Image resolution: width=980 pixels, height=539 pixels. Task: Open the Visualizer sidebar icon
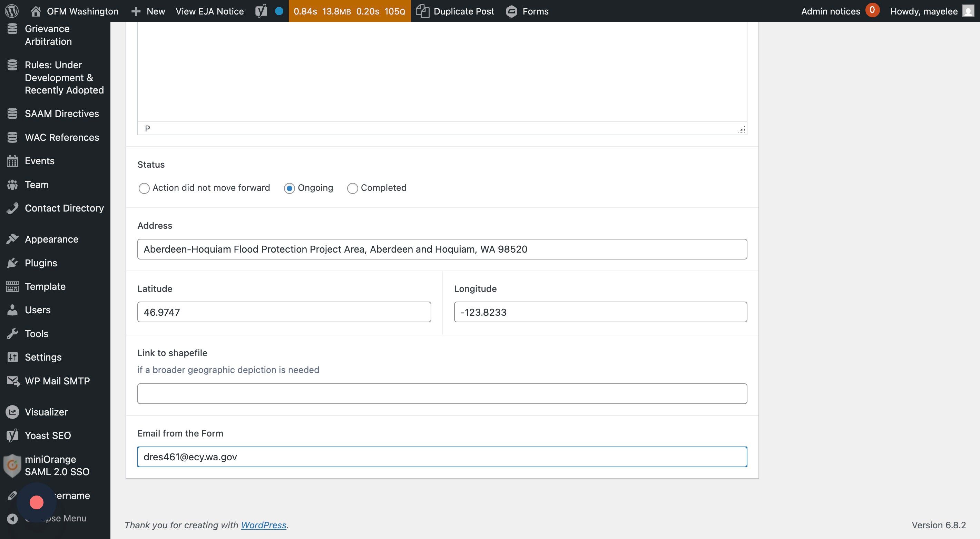[x=12, y=412]
